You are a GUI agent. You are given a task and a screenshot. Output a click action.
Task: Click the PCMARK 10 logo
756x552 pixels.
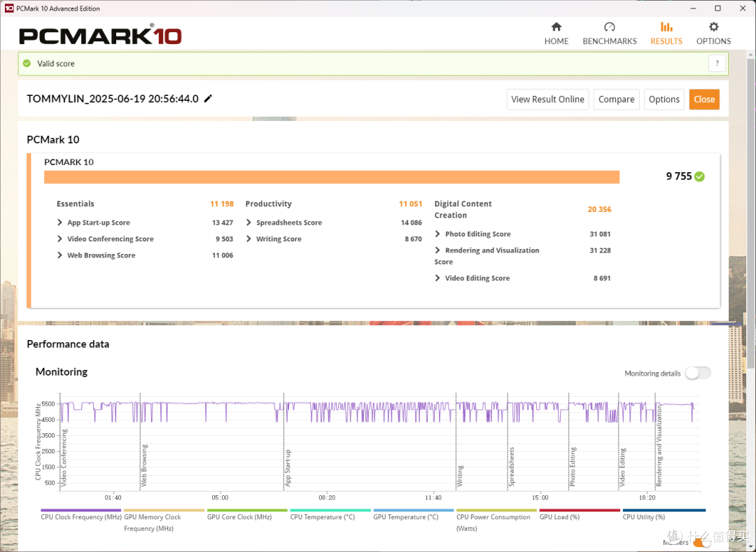click(100, 35)
